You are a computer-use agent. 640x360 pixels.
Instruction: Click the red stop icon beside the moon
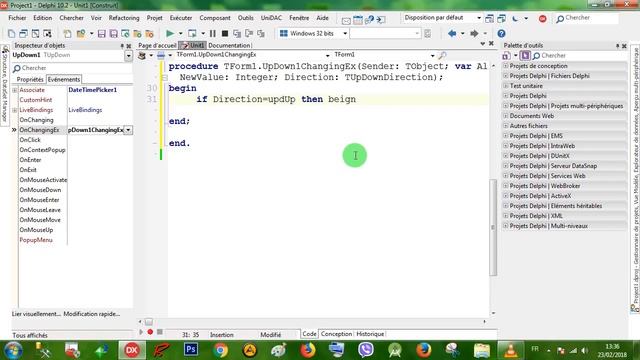(x=542, y=18)
